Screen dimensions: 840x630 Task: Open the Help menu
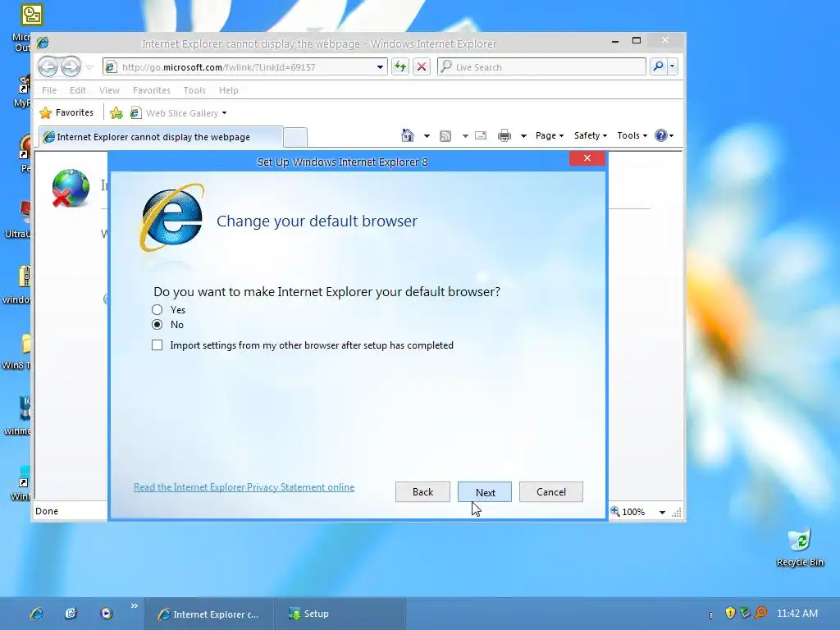(228, 90)
